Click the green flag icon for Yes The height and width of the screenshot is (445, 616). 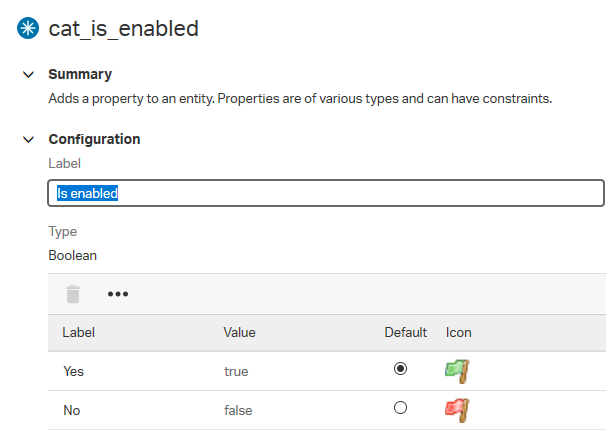tap(457, 371)
